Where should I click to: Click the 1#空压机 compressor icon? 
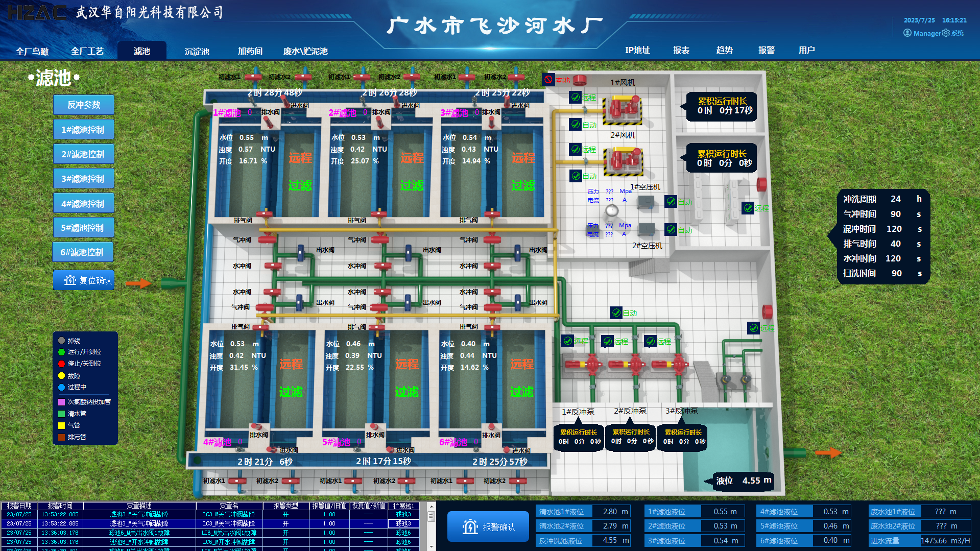click(x=646, y=202)
